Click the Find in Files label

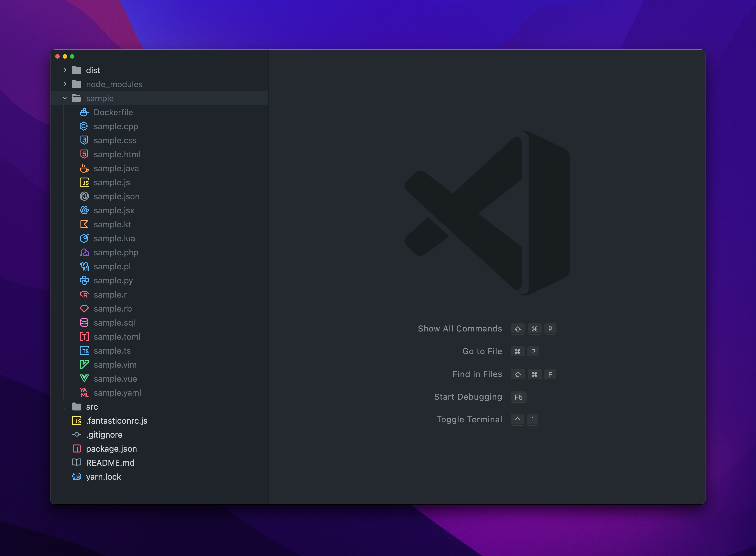click(477, 374)
